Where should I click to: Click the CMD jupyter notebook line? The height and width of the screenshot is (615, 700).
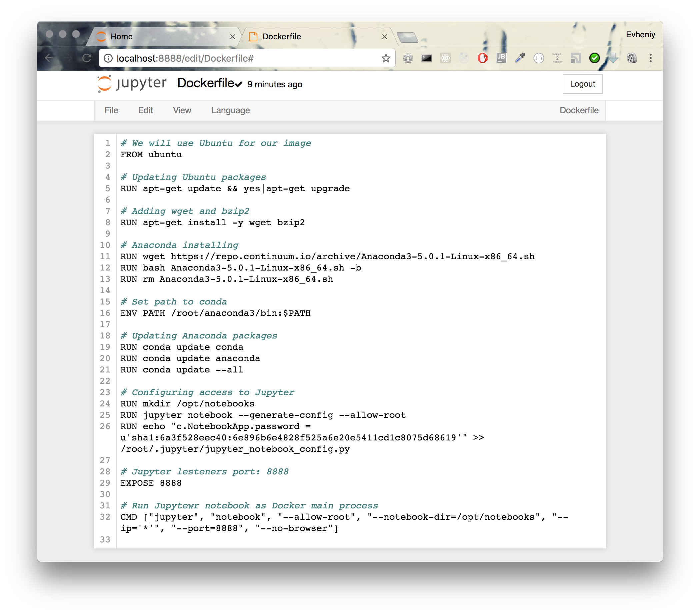click(344, 523)
